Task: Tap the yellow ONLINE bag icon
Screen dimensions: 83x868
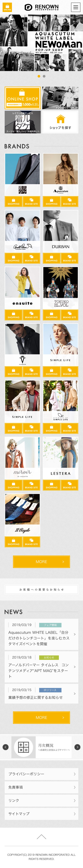Action: [7, 7]
